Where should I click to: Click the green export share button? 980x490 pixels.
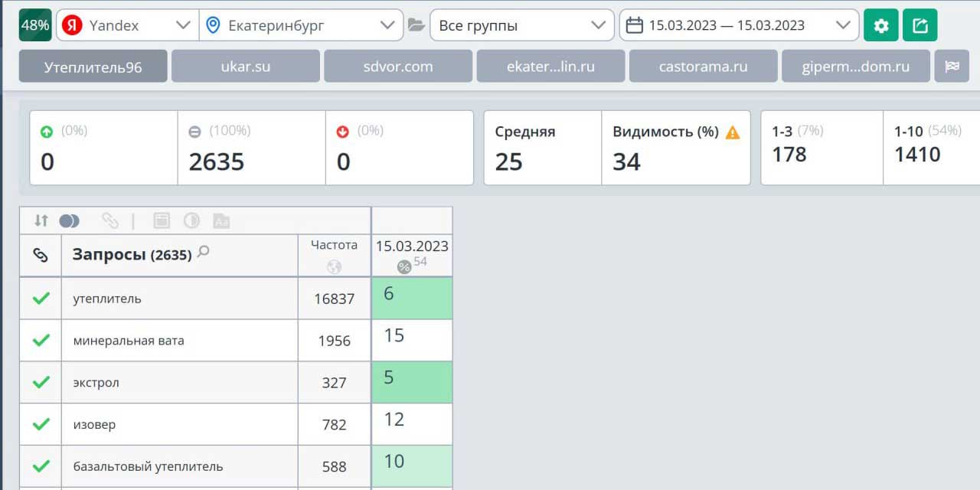click(920, 25)
